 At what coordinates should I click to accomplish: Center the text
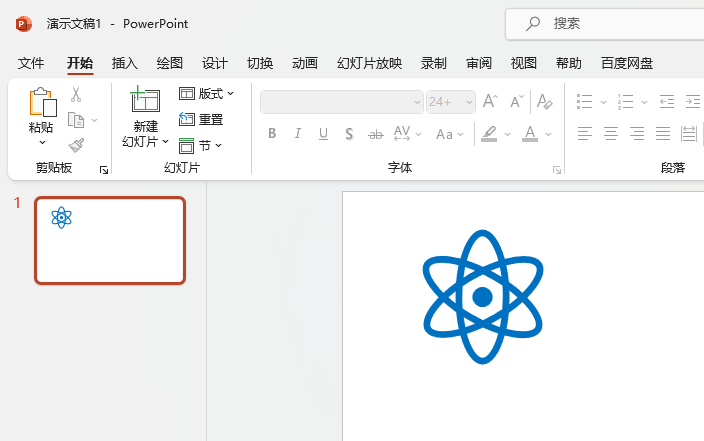click(611, 133)
